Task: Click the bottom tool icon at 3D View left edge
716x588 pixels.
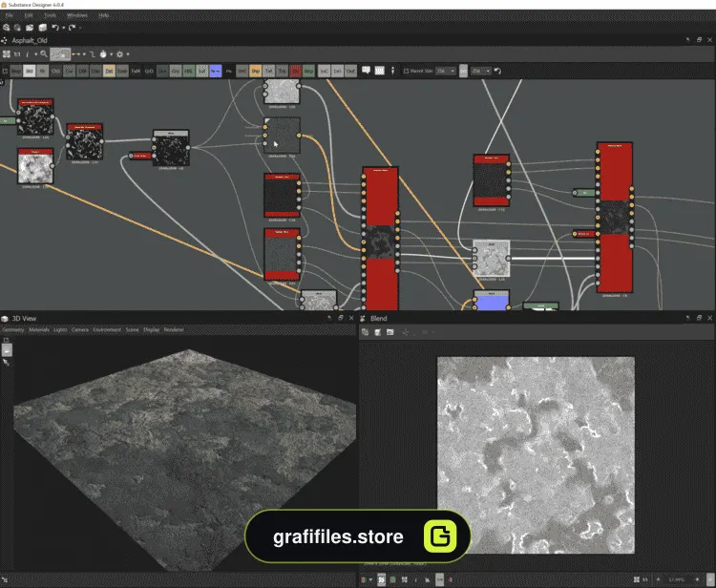Action: [x=6, y=363]
